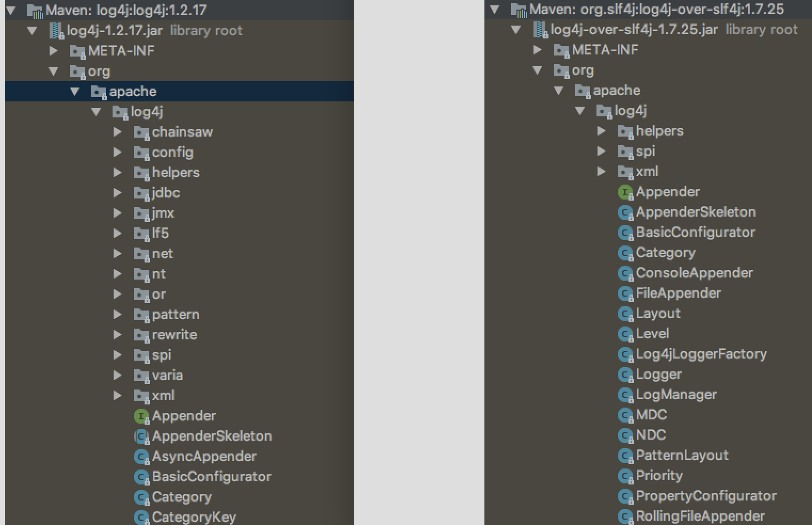Click the Category class icon in log4j-1.2.17
This screenshot has width=812, height=525.
coord(141,497)
